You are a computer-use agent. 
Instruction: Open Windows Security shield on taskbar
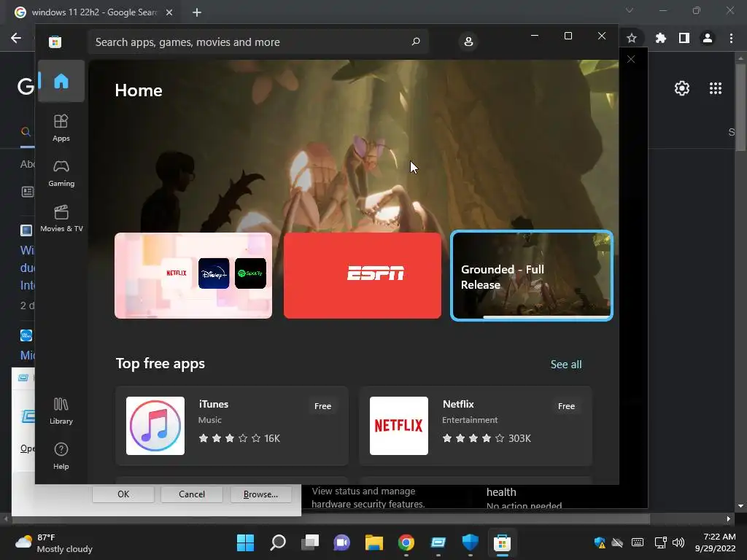coord(471,542)
